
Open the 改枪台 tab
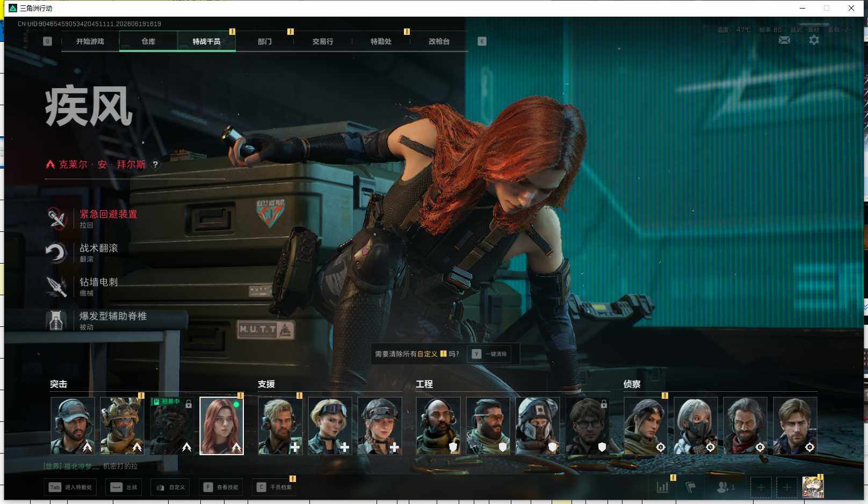[x=439, y=41]
